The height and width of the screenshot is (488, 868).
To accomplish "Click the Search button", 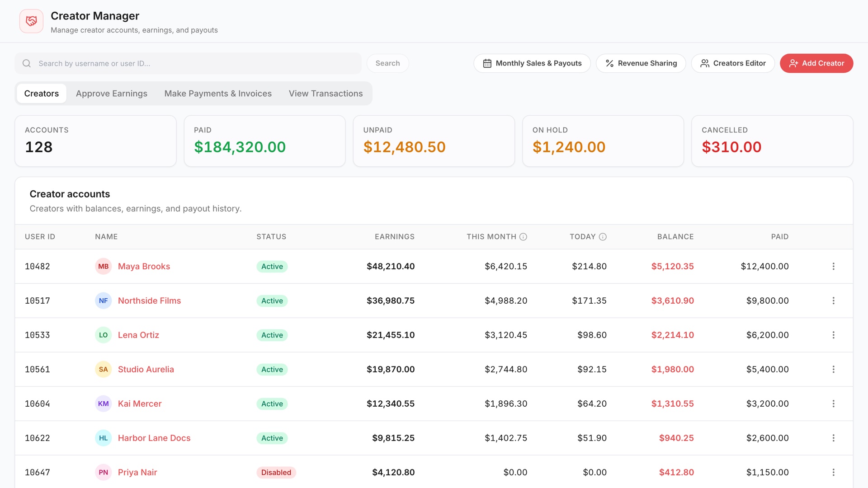I will click(x=387, y=63).
